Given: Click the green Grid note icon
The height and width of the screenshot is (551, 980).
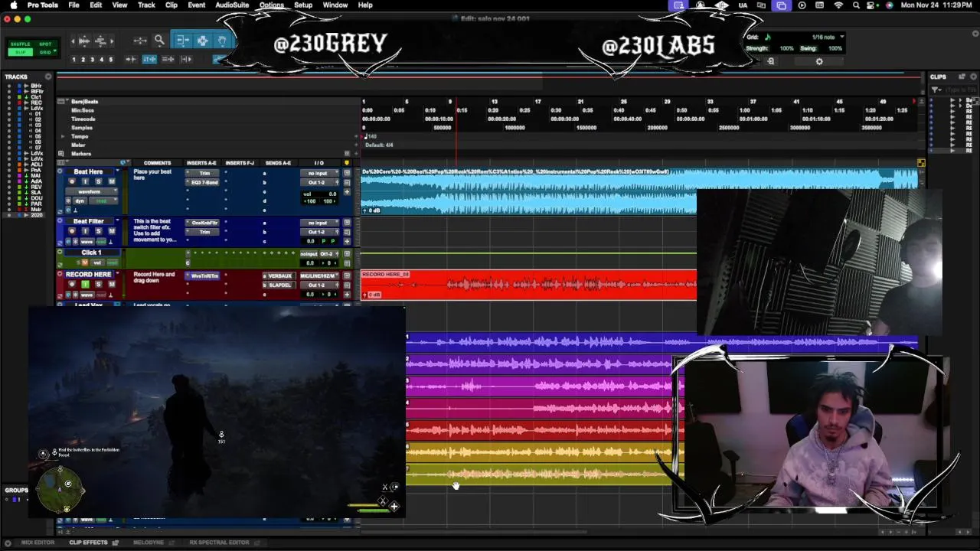Looking at the screenshot, I should 767,37.
